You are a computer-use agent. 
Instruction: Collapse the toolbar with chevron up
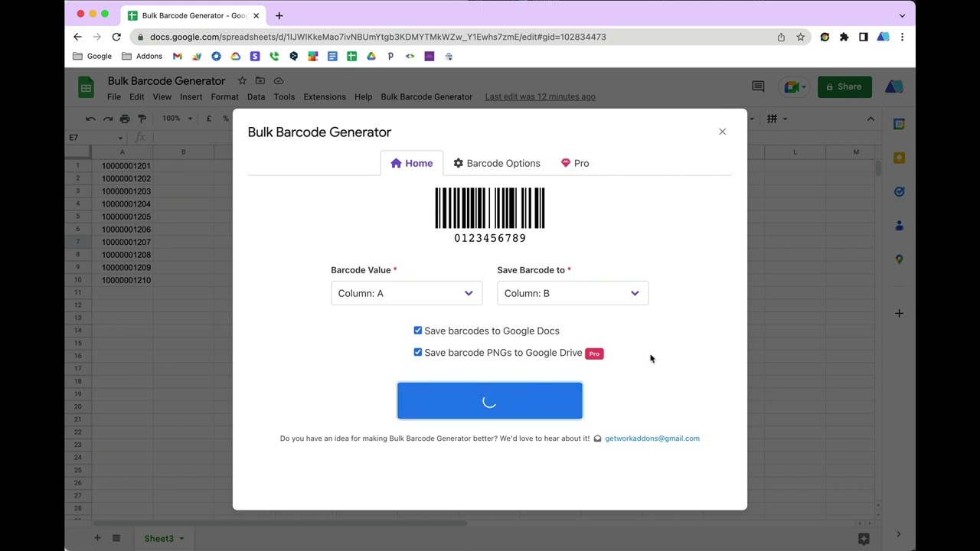pyautogui.click(x=871, y=119)
